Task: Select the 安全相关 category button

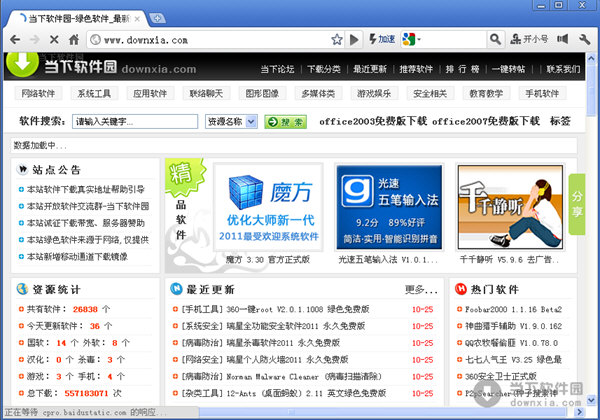Action: pyautogui.click(x=430, y=93)
